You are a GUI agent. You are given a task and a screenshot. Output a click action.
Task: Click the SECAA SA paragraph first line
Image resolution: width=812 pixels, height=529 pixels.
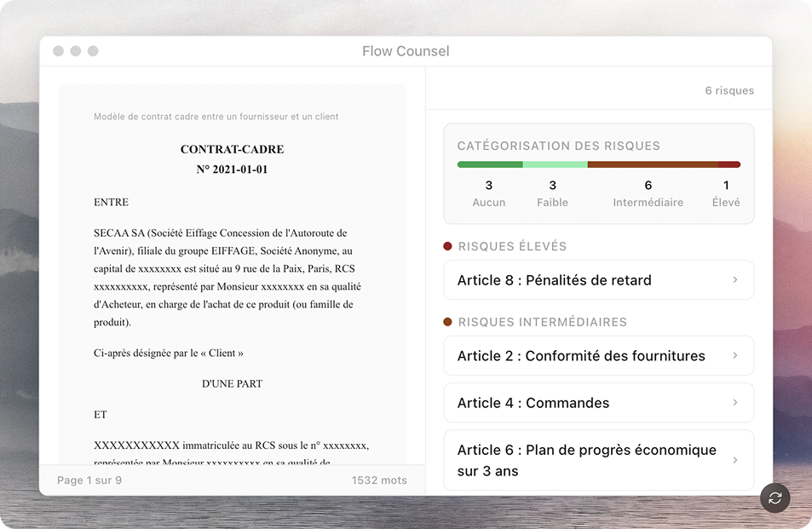click(220, 233)
